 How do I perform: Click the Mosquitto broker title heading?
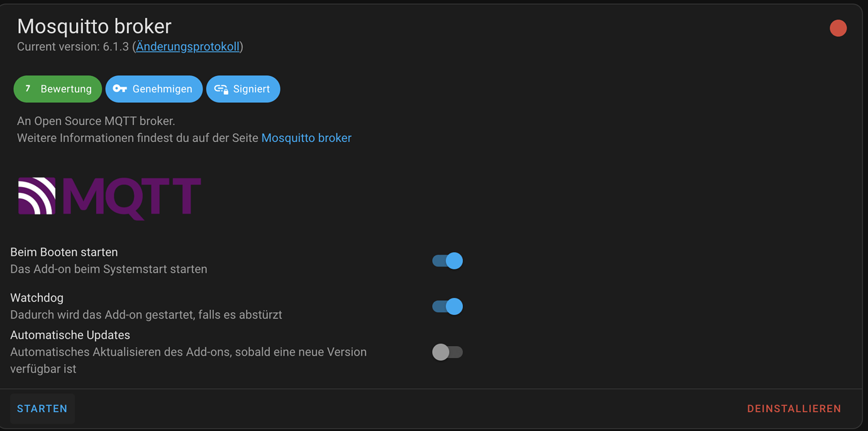click(x=94, y=26)
